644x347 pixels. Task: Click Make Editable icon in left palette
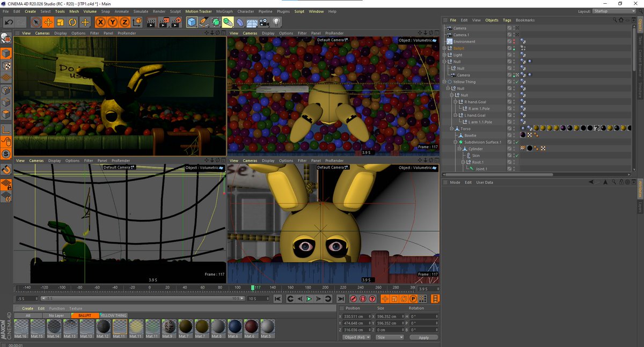(6, 38)
